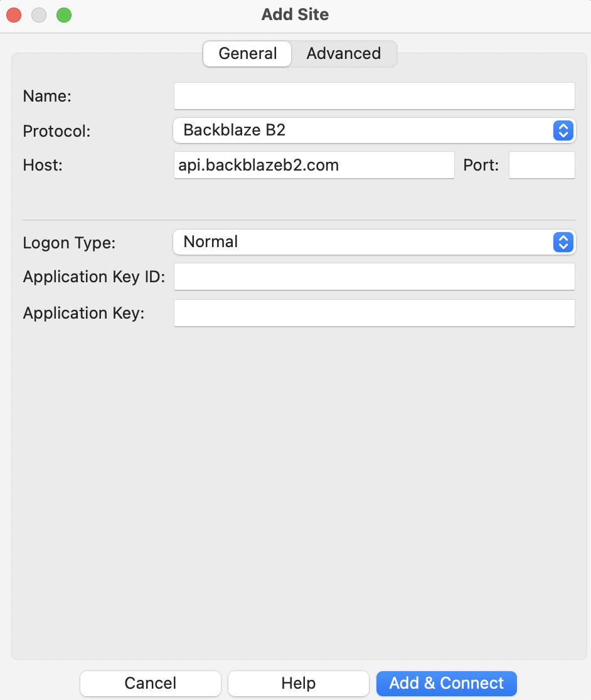
Task: Open the Logon Type dropdown set to Normal
Action: (x=374, y=242)
